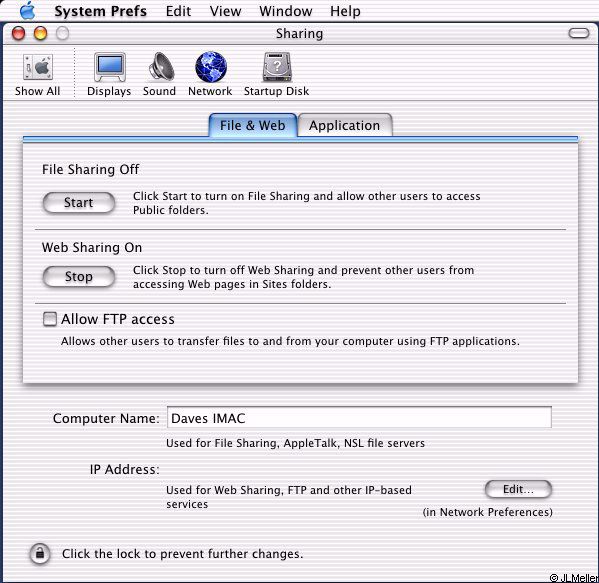
Task: Enable the Allow FTP access checkbox
Action: pos(50,319)
